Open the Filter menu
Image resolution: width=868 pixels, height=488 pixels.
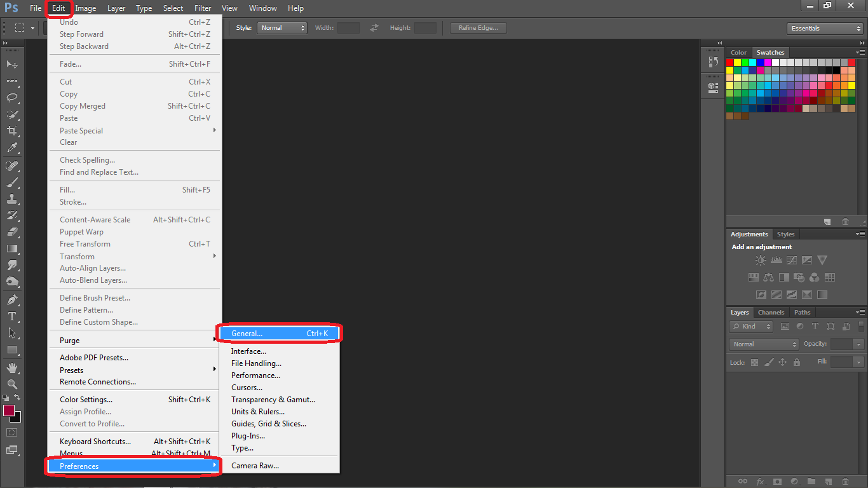pyautogui.click(x=202, y=8)
